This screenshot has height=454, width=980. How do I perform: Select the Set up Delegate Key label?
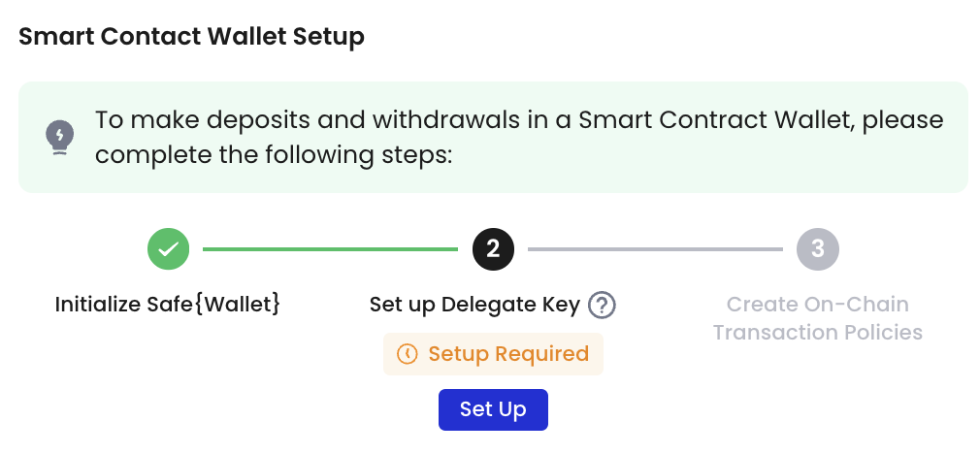point(475,306)
